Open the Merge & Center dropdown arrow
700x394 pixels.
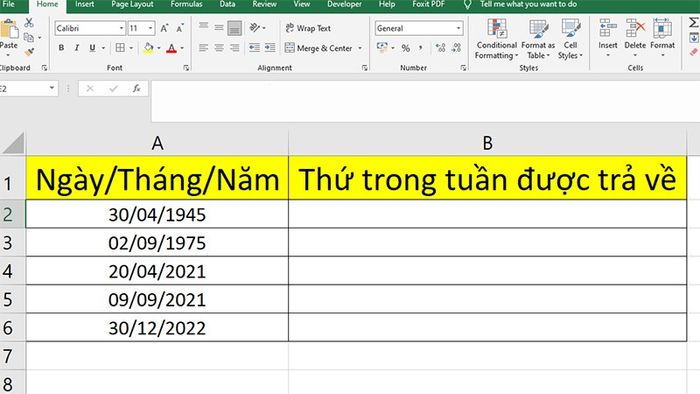click(x=360, y=48)
